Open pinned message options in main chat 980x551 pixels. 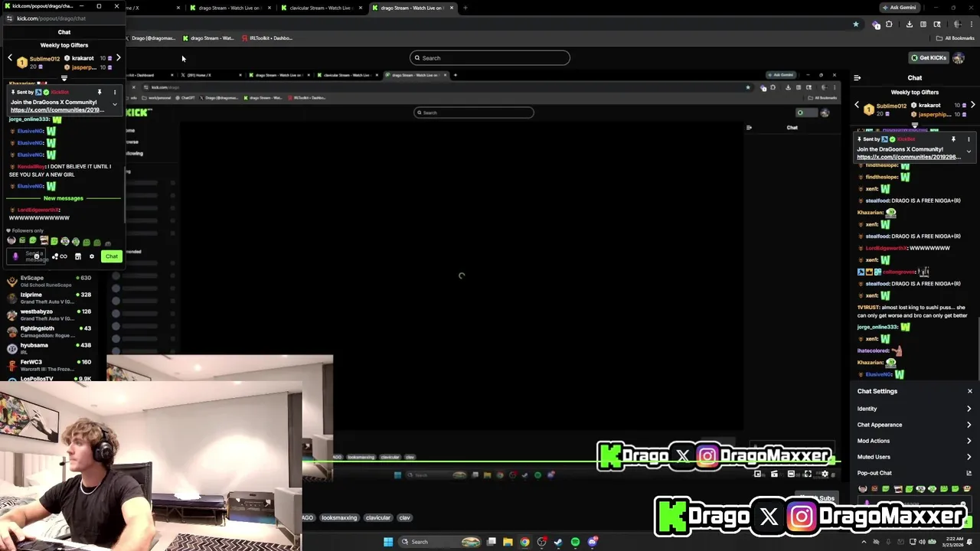click(x=969, y=139)
